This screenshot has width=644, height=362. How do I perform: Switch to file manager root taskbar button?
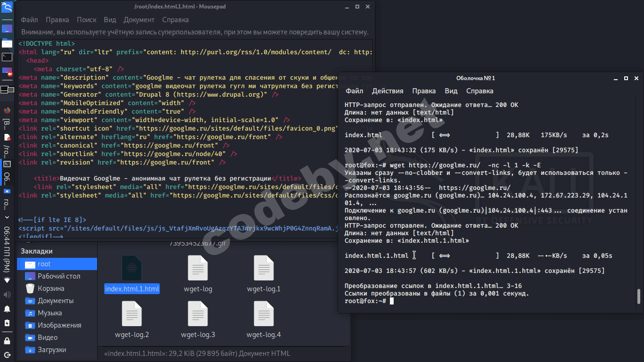7,200
